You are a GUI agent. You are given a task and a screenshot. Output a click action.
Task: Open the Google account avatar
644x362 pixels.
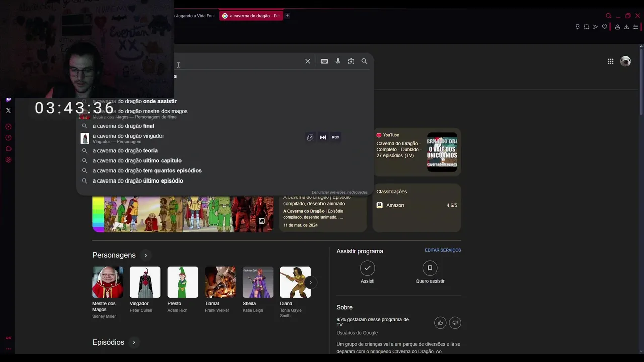click(625, 61)
